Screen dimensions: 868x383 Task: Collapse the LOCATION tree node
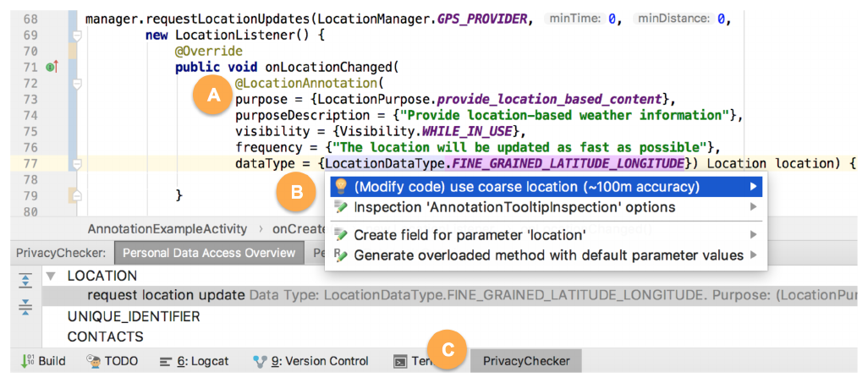click(x=52, y=276)
